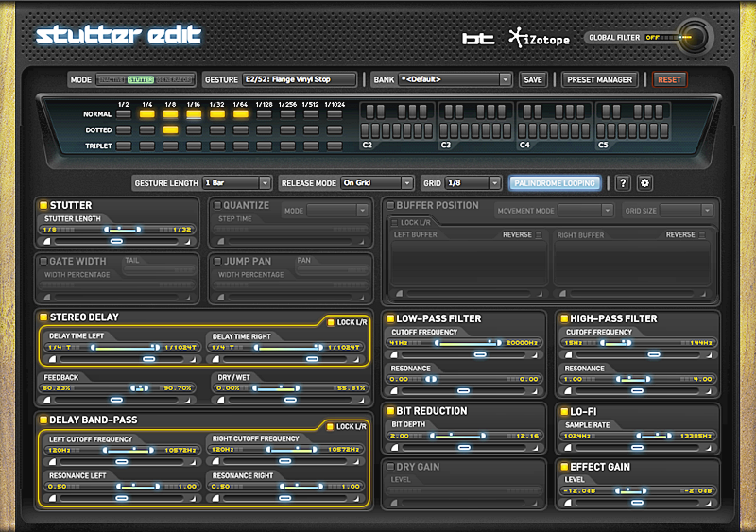This screenshot has height=532, width=756.
Task: Click Bit Depth curve slider handle
Action: pos(464,448)
